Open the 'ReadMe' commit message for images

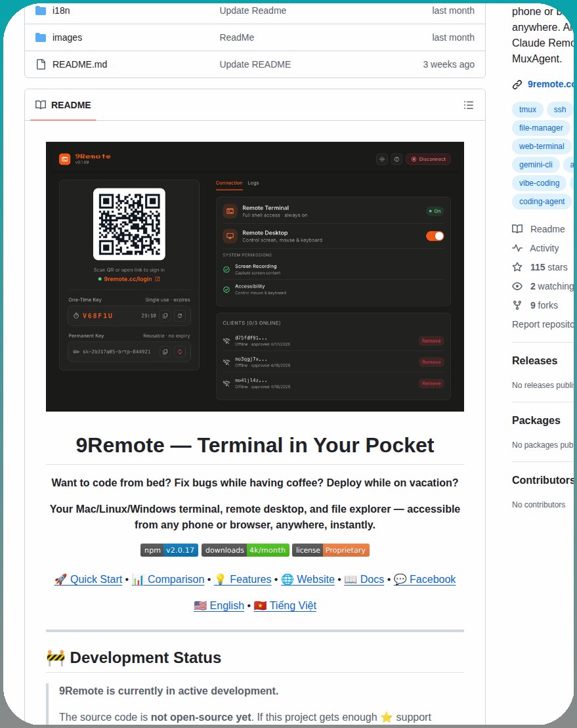(237, 37)
